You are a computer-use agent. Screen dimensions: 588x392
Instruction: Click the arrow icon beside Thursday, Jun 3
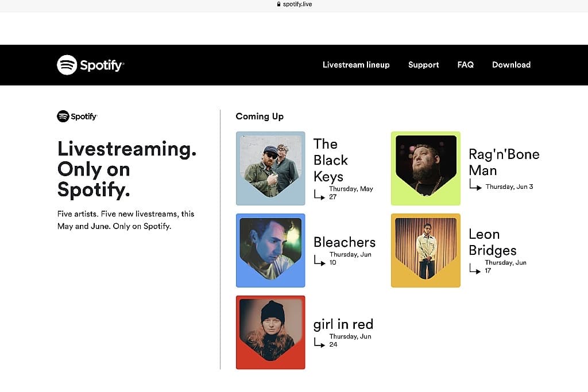(x=475, y=185)
